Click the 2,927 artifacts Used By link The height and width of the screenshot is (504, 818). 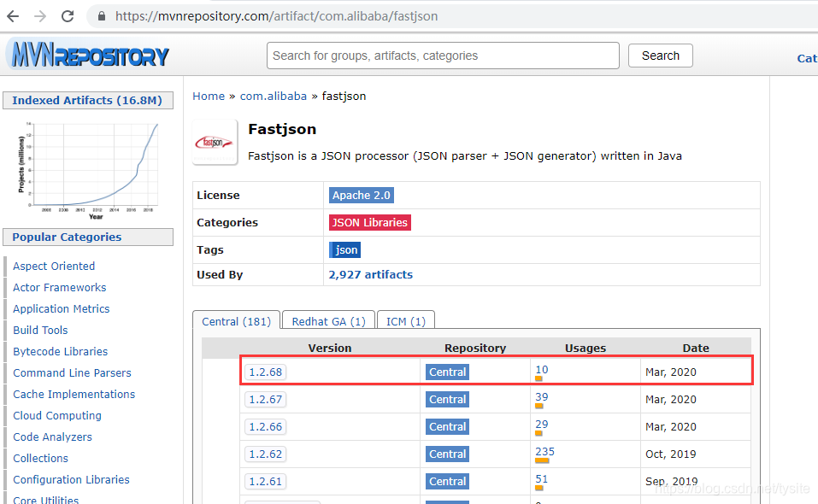click(370, 274)
